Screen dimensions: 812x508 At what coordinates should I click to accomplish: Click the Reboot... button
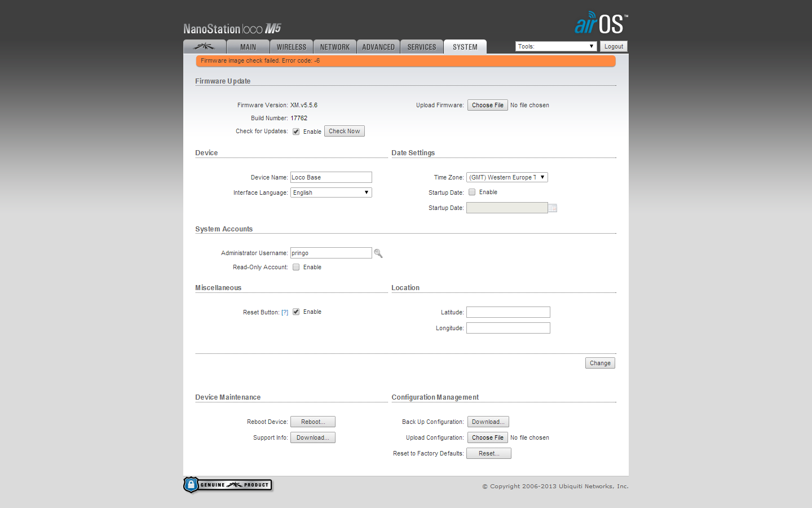pyautogui.click(x=313, y=422)
